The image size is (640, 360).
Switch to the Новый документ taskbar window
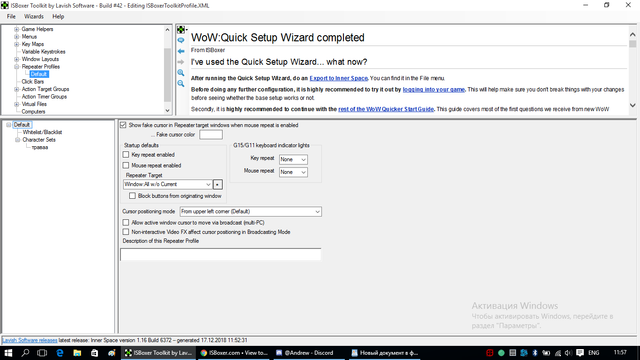[x=384, y=353]
